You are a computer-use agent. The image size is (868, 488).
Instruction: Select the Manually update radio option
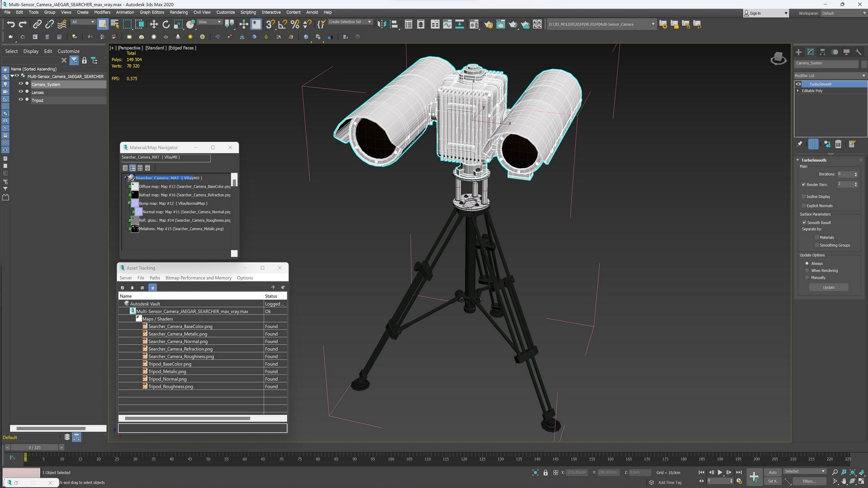[807, 278]
